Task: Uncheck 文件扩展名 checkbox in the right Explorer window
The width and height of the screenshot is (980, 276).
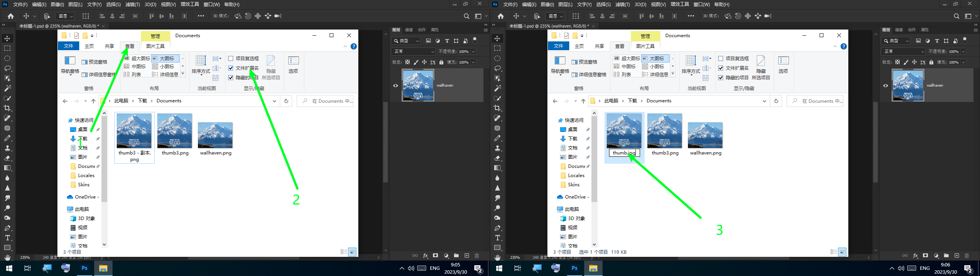Action: click(721, 68)
